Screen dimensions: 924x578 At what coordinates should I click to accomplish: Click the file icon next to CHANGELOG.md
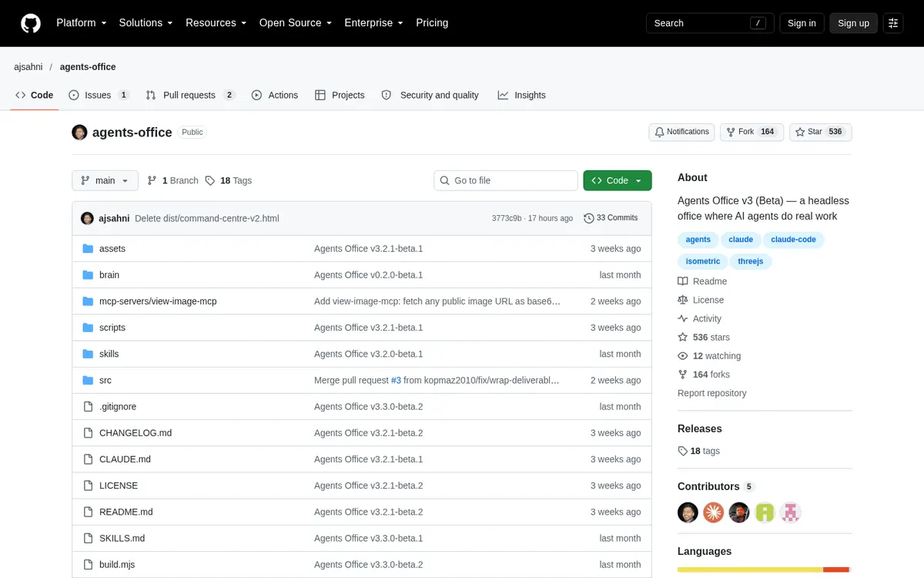coord(87,433)
